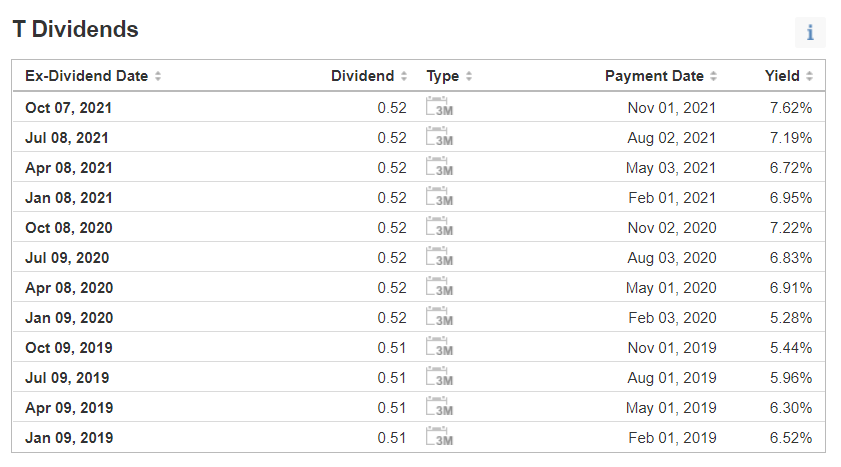Click yield value 5.96%
Screen dimensions: 841x467
[791, 378]
